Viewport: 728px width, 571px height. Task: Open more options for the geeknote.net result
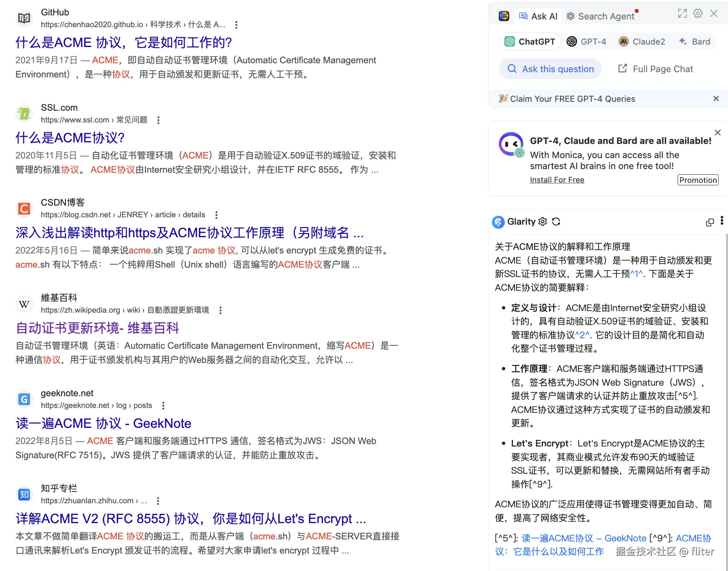pyautogui.click(x=163, y=406)
